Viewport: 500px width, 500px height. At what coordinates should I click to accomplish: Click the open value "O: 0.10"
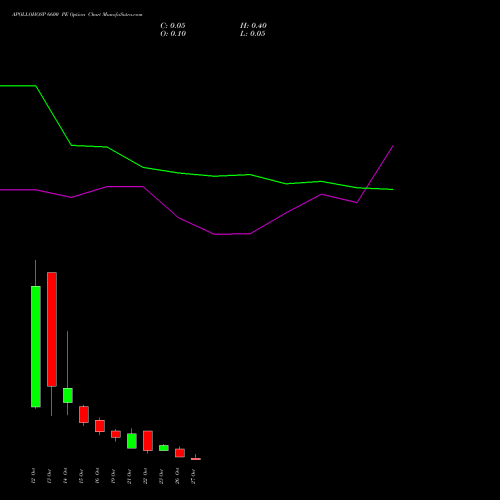click(173, 34)
